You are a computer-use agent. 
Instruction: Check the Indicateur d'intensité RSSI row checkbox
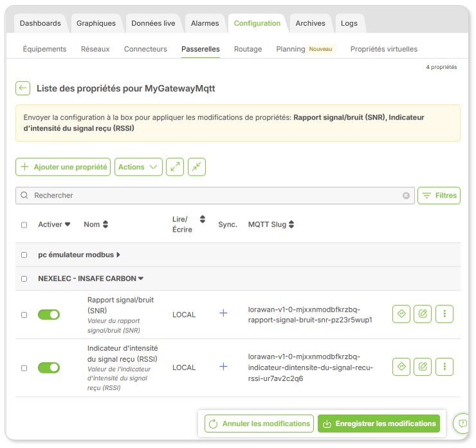(24, 368)
